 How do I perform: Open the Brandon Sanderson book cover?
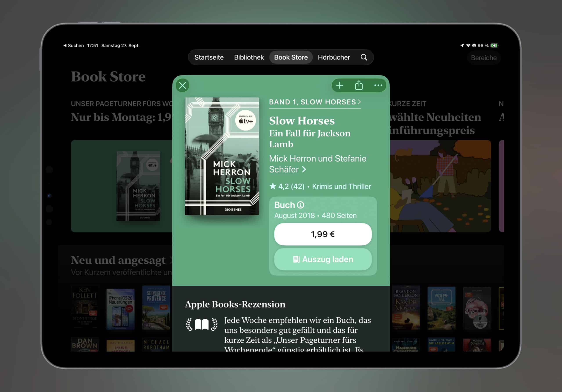point(406,307)
